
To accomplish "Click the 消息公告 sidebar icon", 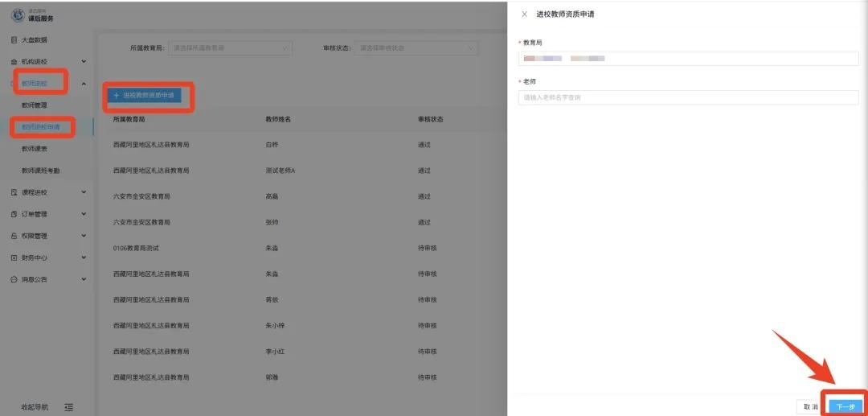I will pyautogui.click(x=14, y=279).
